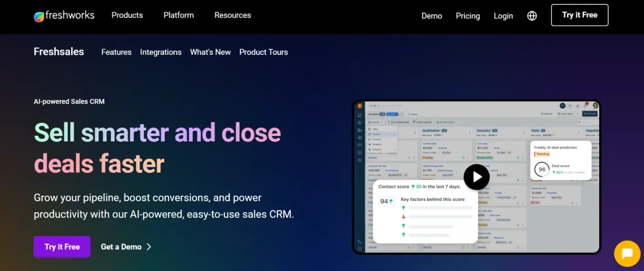Open the Integrations tab
The width and height of the screenshot is (644, 271).
coord(161,52)
